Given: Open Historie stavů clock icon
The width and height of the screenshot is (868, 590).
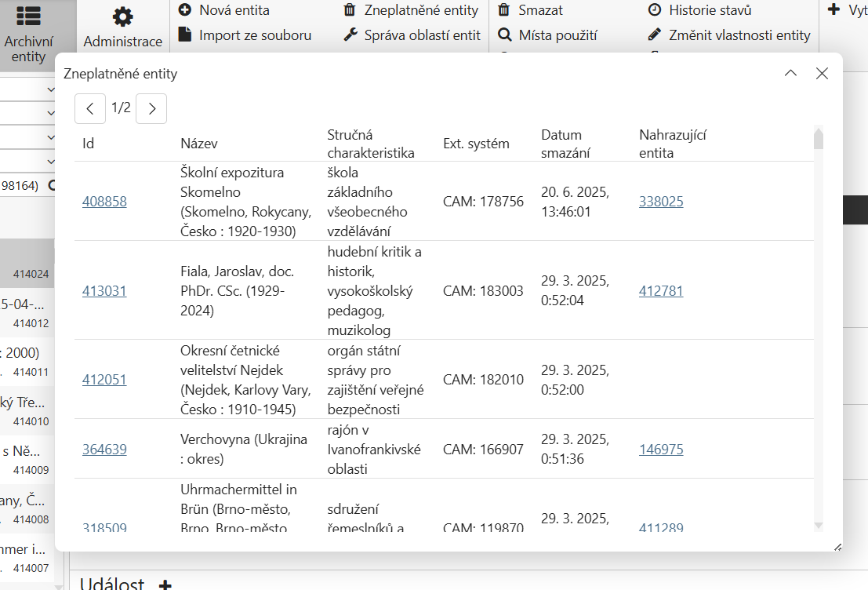Looking at the screenshot, I should [655, 10].
